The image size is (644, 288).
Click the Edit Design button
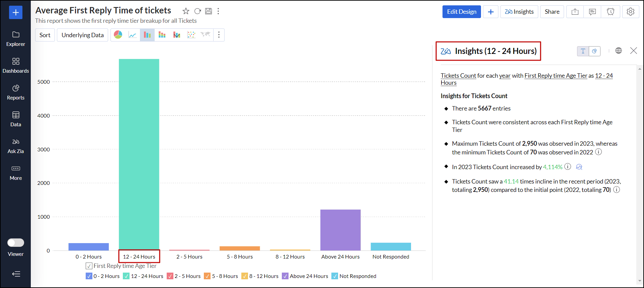click(461, 12)
